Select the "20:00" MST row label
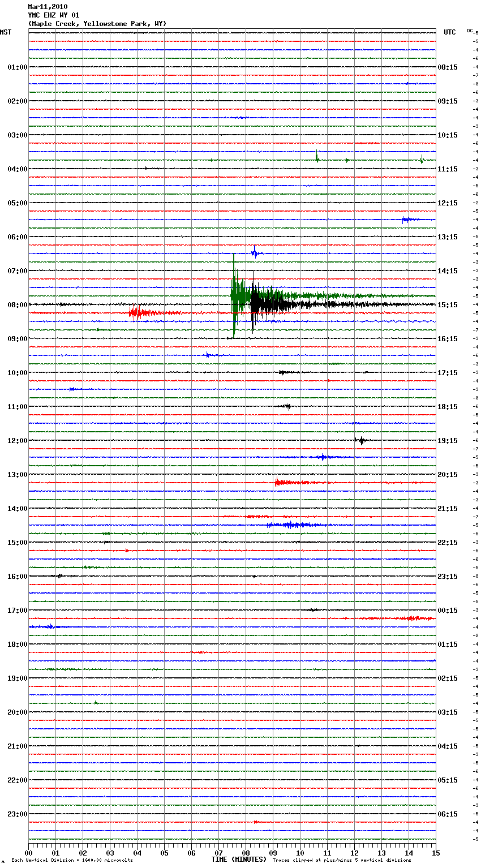481x868 pixels. (18, 712)
